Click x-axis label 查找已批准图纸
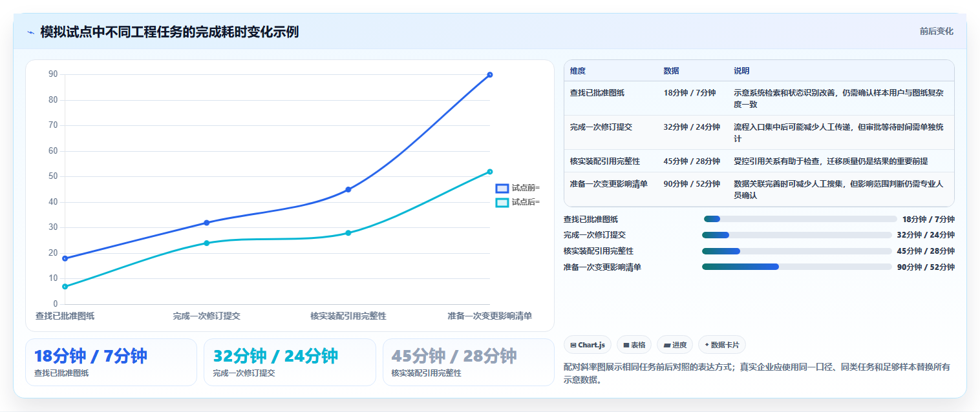Screen dimensions: 980x412 [65, 316]
